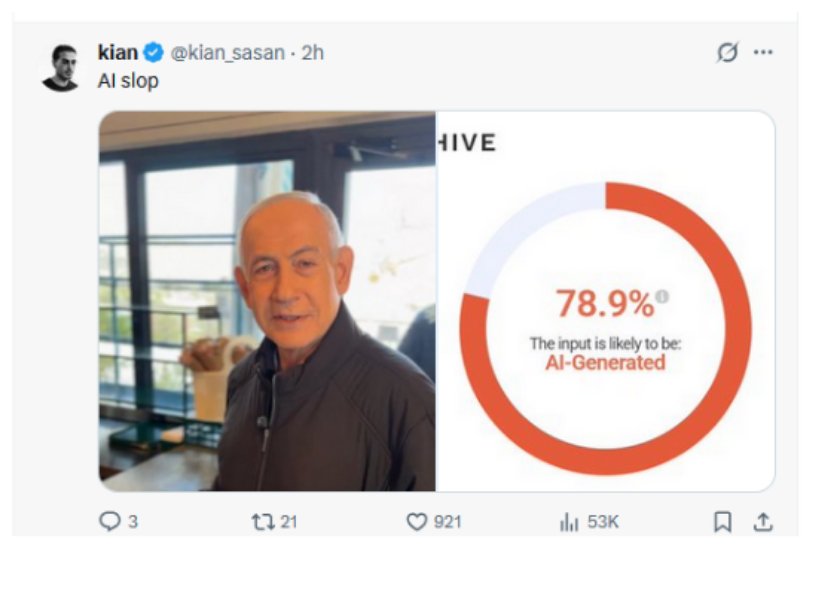Click the "AI slop" post text

tap(128, 81)
